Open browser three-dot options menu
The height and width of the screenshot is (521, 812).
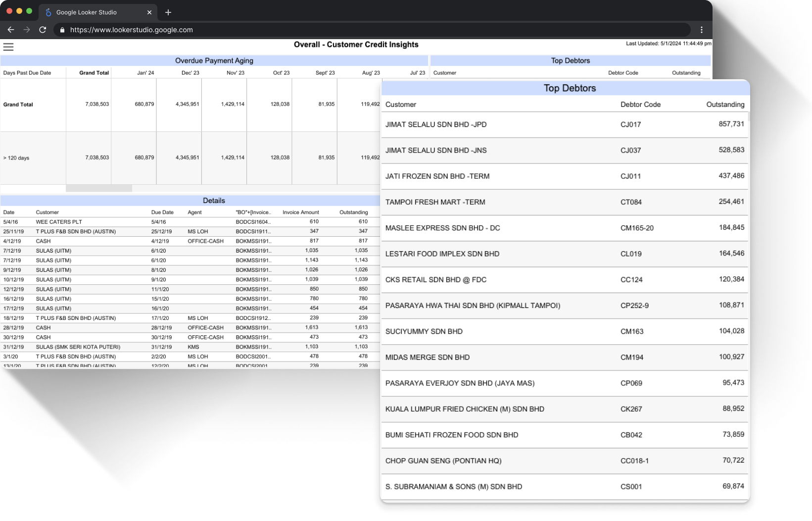(x=702, y=30)
